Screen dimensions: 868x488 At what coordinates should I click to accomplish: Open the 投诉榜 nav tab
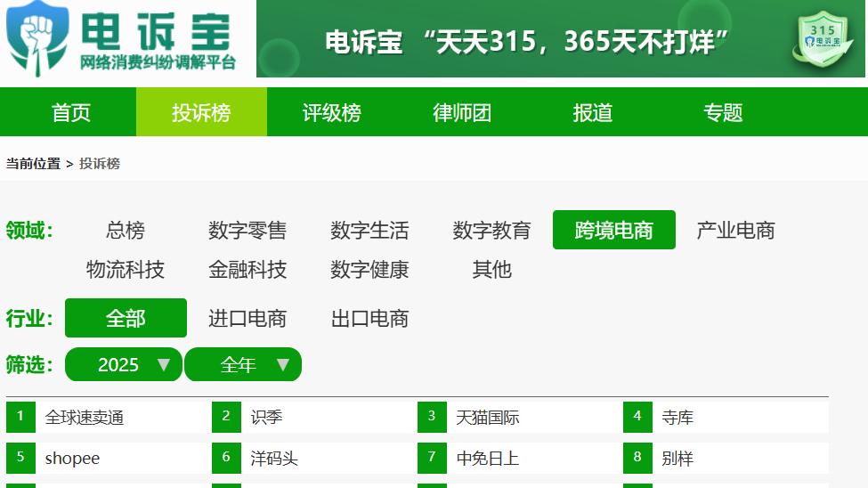201,112
